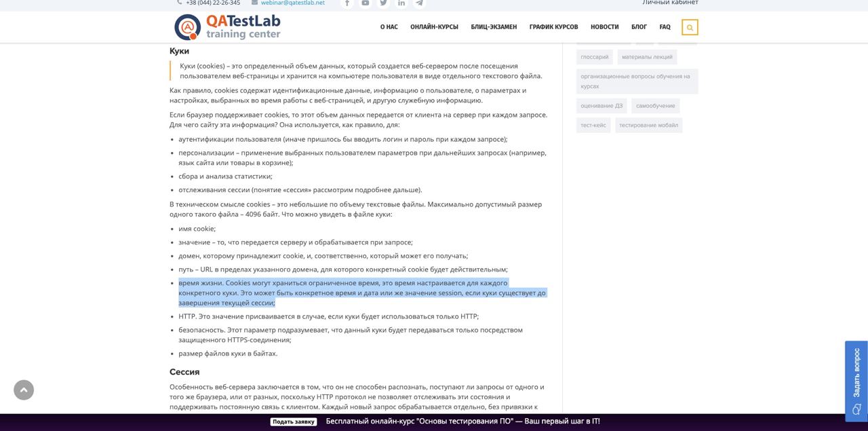The width and height of the screenshot is (868, 431).
Task: Open the 'О НАС' menu item
Action: tap(389, 27)
